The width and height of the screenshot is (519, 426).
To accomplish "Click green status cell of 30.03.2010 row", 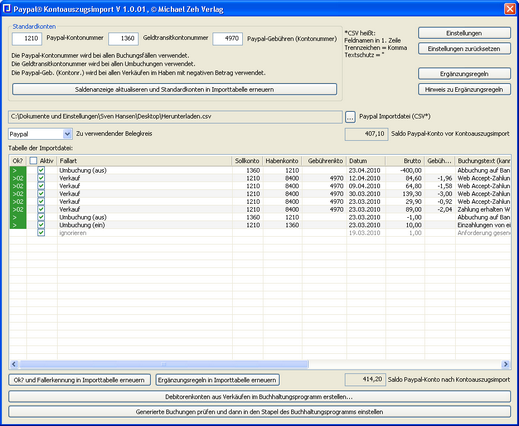I will click(18, 194).
